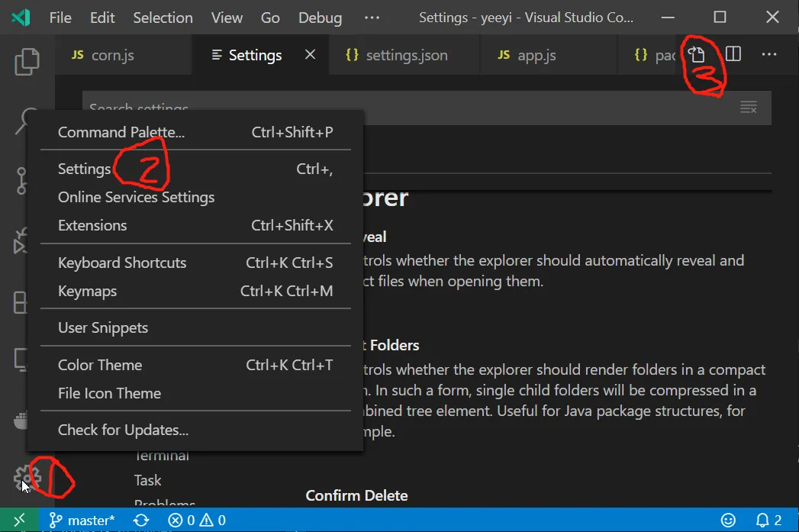Click the Open Settings (JSON) icon
799x532 pixels.
(x=697, y=54)
